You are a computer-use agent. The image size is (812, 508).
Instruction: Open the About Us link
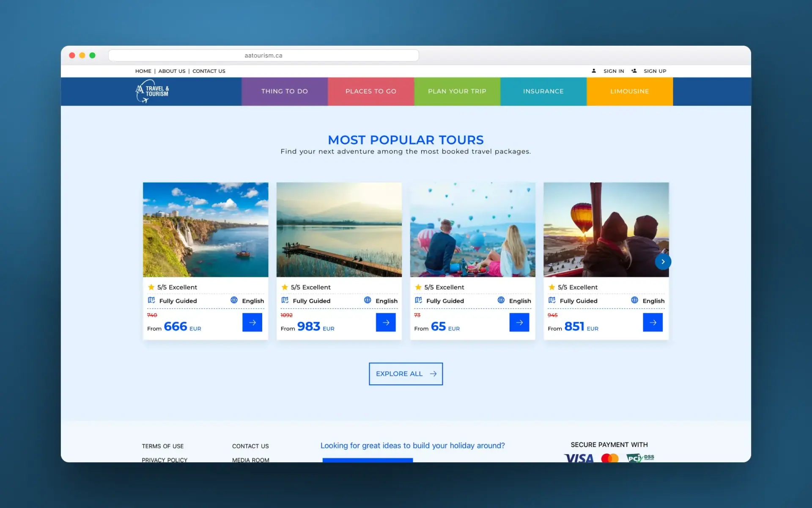[x=172, y=71]
